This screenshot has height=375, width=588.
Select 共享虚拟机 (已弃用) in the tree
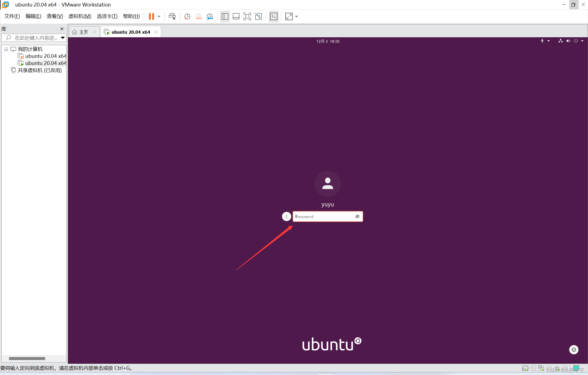click(36, 70)
